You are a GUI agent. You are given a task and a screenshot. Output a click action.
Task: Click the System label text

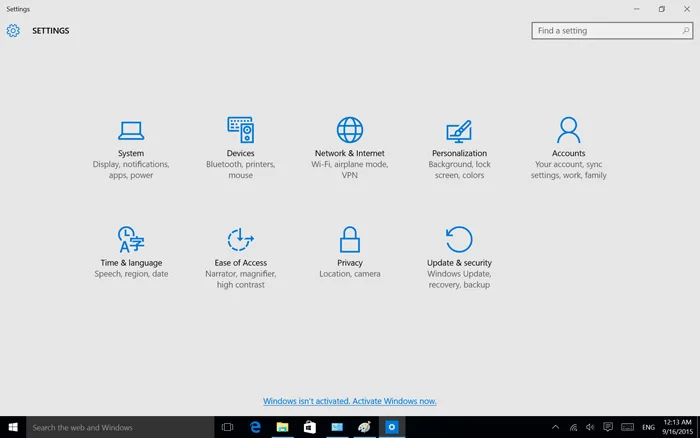(131, 153)
